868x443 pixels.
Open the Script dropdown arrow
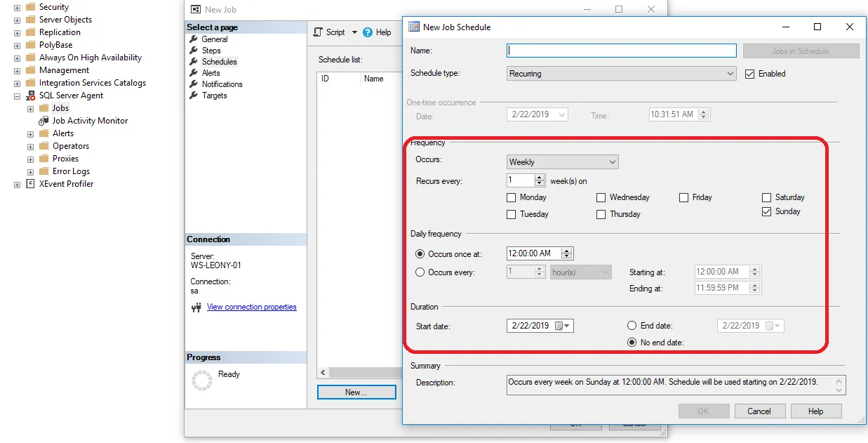(x=354, y=32)
